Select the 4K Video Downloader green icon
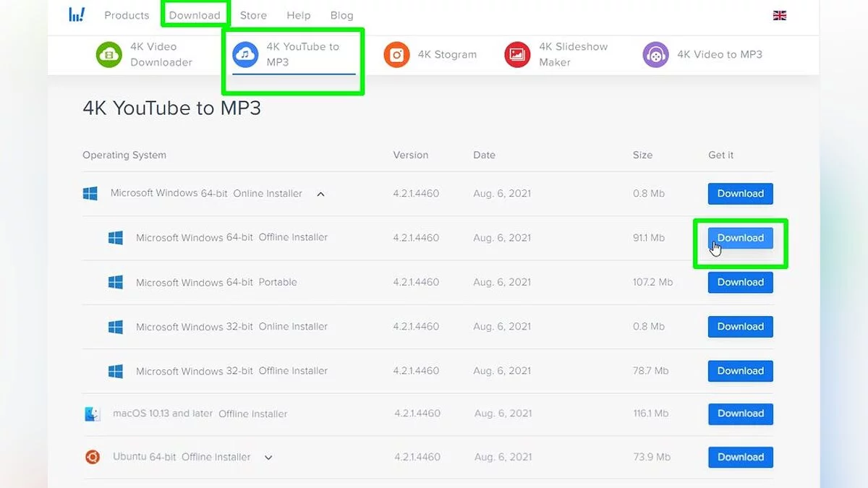 [109, 55]
